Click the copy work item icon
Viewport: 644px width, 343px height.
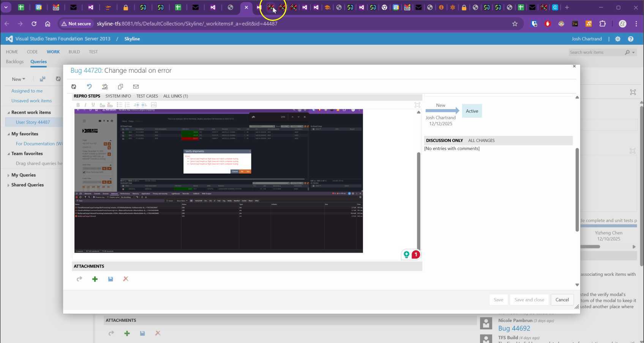point(120,87)
